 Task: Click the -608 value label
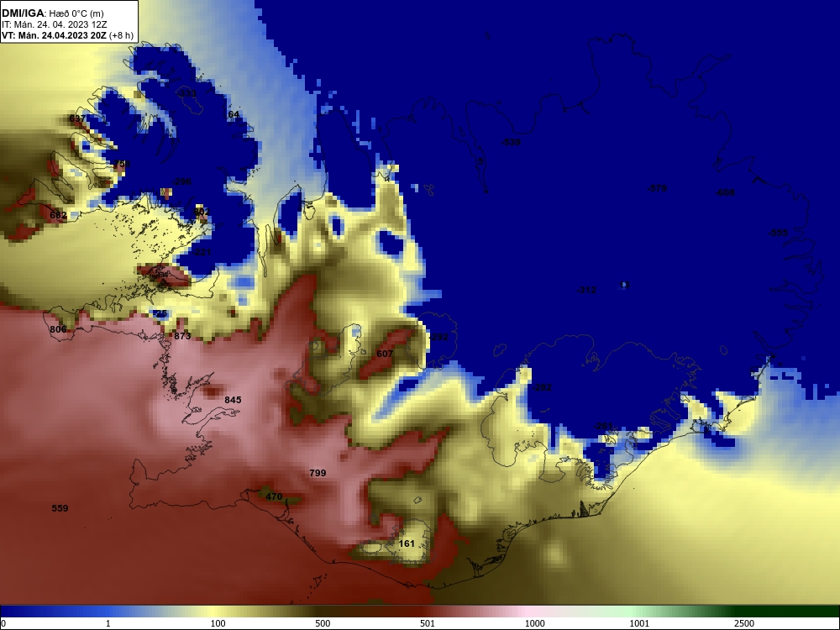coord(726,193)
